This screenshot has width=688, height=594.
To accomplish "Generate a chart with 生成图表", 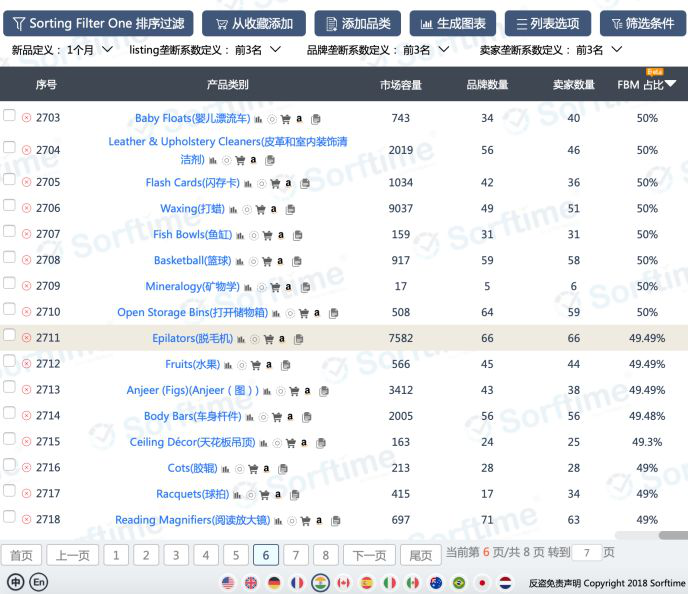I will click(x=453, y=23).
